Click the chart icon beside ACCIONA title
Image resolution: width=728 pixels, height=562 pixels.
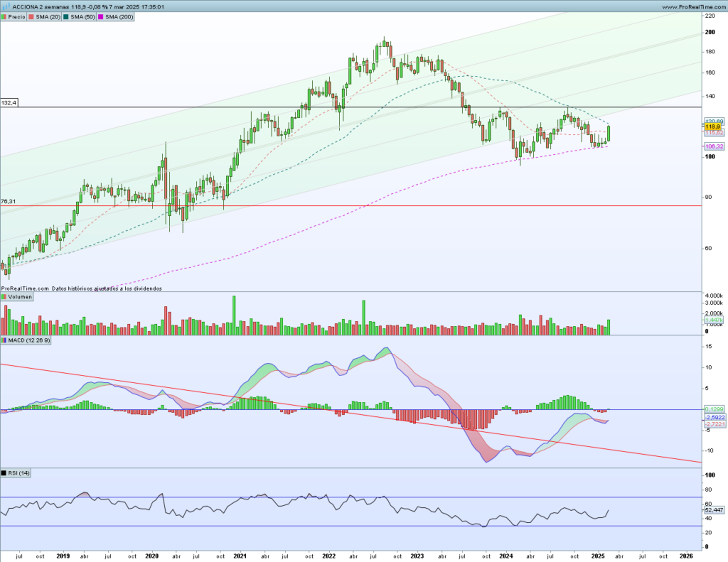coord(6,6)
